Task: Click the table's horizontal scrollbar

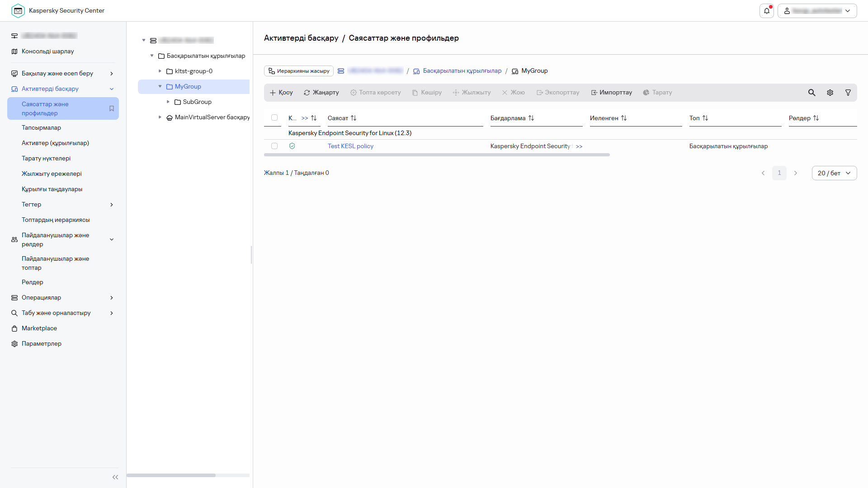Action: (x=437, y=155)
